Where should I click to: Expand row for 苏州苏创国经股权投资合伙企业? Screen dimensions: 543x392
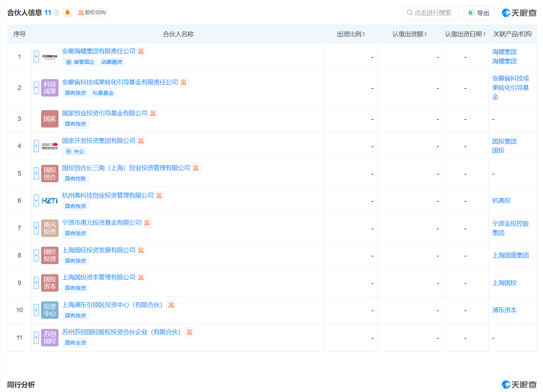click(36, 338)
